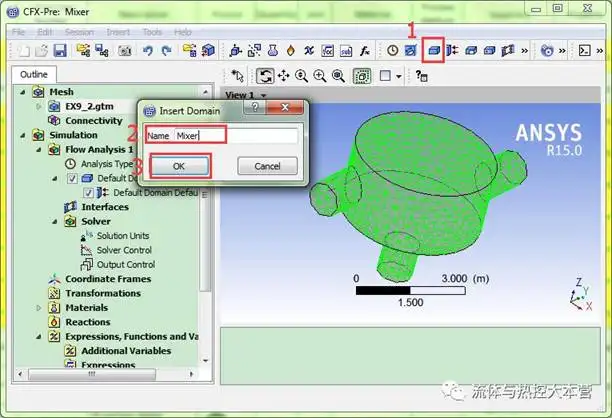Select Solver Control tree item

pos(124,250)
